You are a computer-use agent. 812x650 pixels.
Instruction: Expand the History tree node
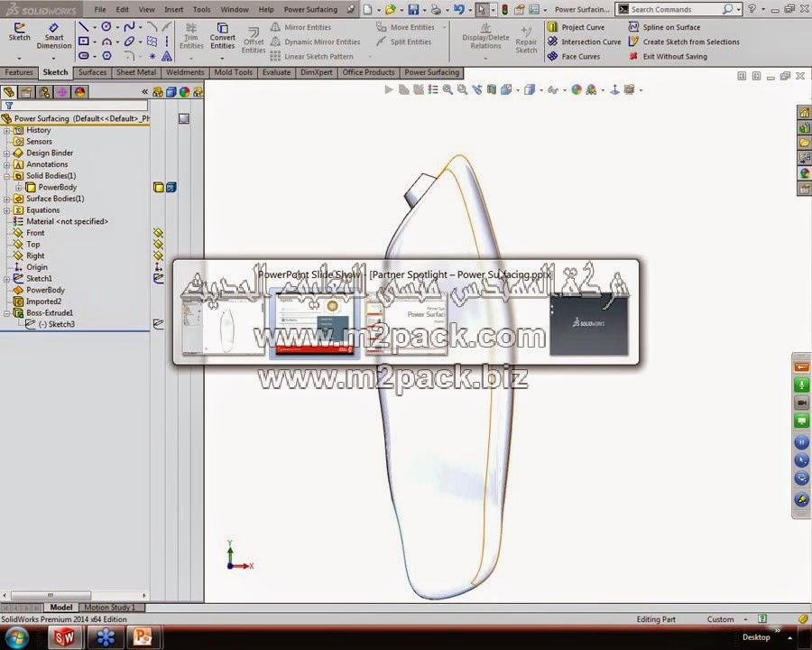coord(6,131)
